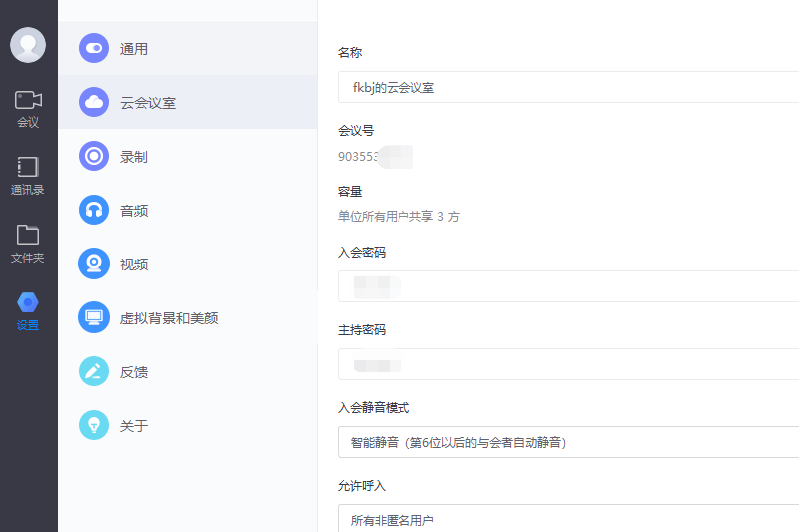The image size is (799, 532).
Task: Click the 虚拟背景和美颜 monitor icon
Action: coord(94,317)
